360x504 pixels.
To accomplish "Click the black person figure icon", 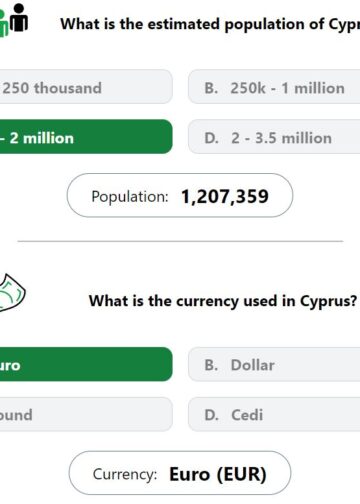I will tap(19, 17).
